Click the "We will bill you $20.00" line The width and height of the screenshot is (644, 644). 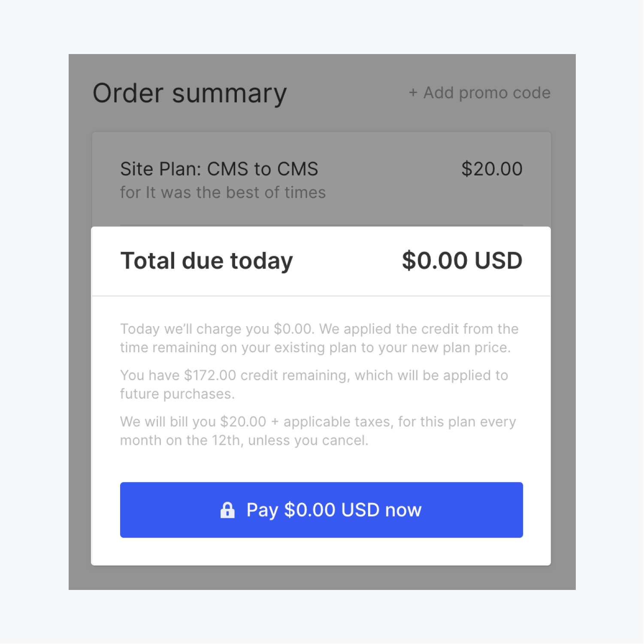318,422
